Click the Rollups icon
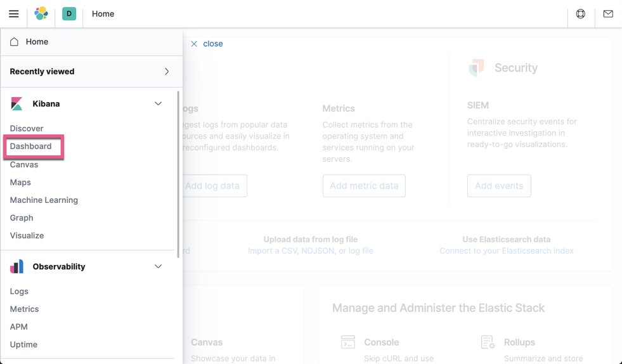Viewport: 622px width, 364px height. click(488, 342)
